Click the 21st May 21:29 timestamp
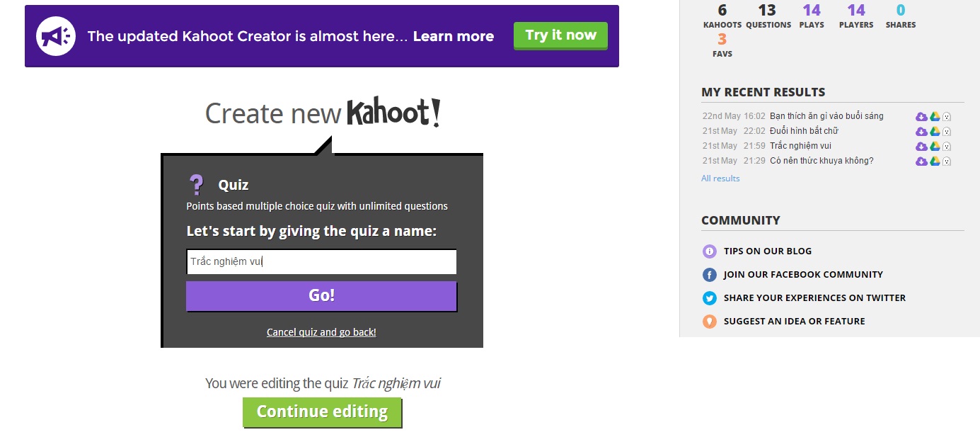 click(x=734, y=161)
